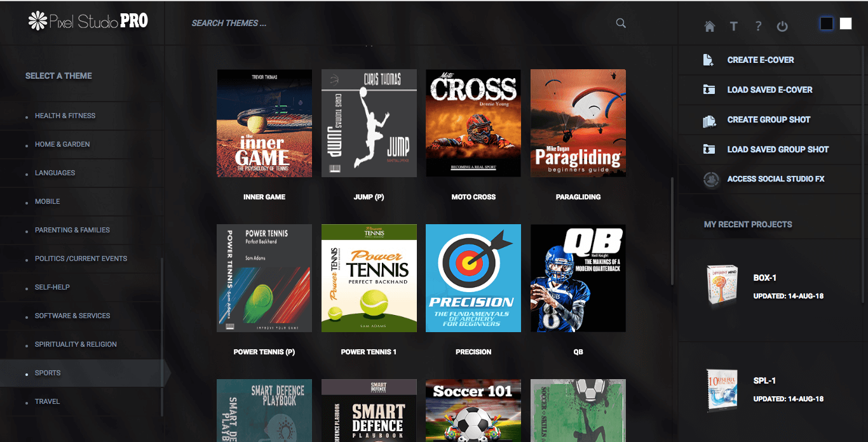
Task: Click the Load Saved E-Cover link
Action: pyautogui.click(x=770, y=90)
